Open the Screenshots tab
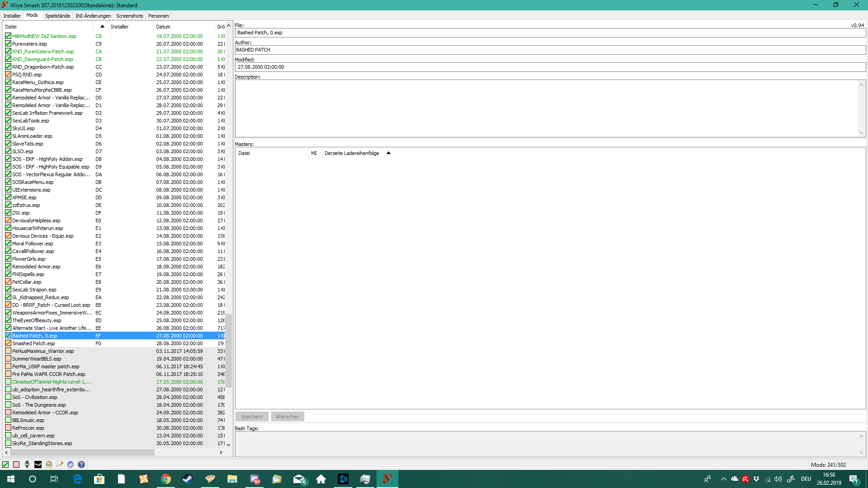The image size is (868, 488). [x=130, y=16]
